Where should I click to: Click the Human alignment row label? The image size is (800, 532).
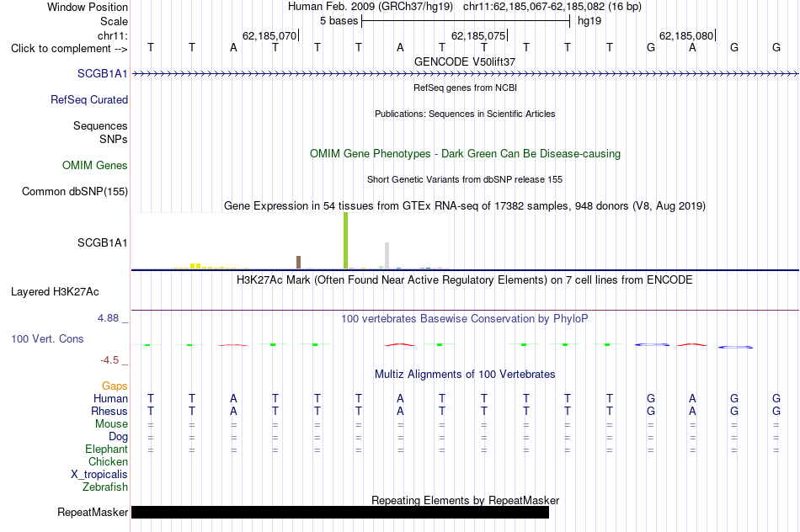coord(110,398)
